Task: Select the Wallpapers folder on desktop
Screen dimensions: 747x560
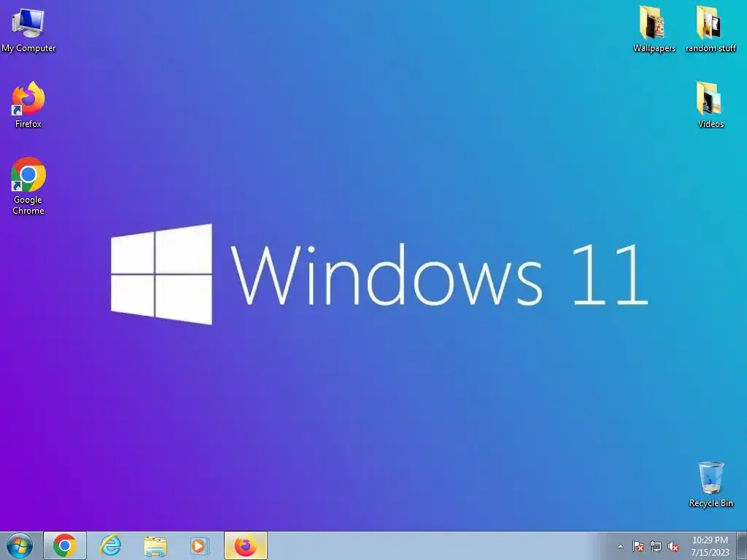Action: point(654,29)
